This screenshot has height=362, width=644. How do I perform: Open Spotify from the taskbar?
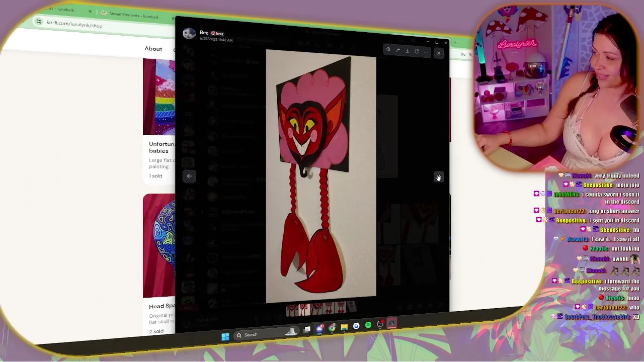tap(368, 325)
